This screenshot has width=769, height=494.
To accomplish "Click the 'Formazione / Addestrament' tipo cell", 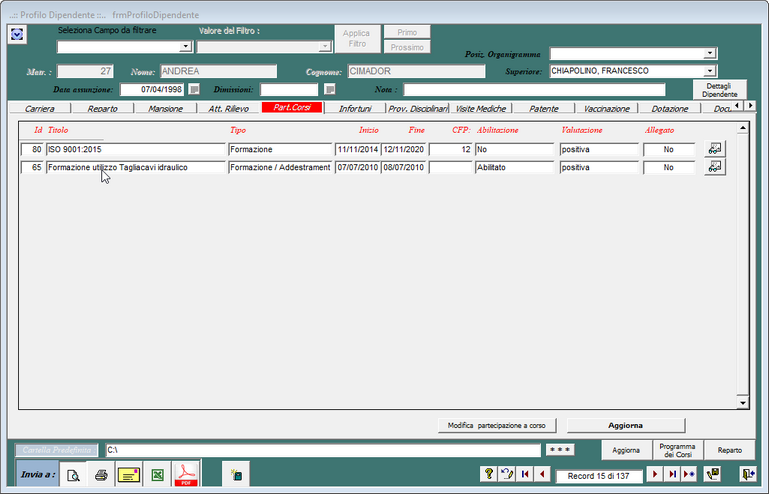I will click(x=280, y=167).
